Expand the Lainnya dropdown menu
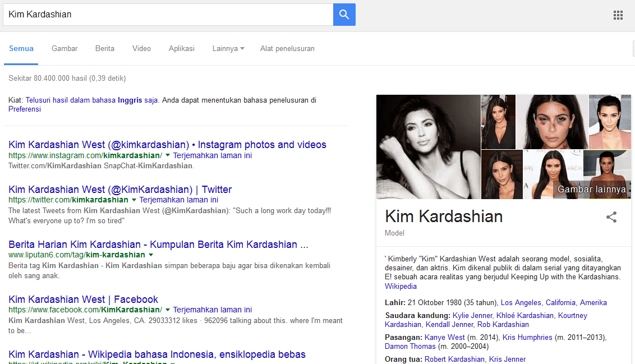 [228, 49]
